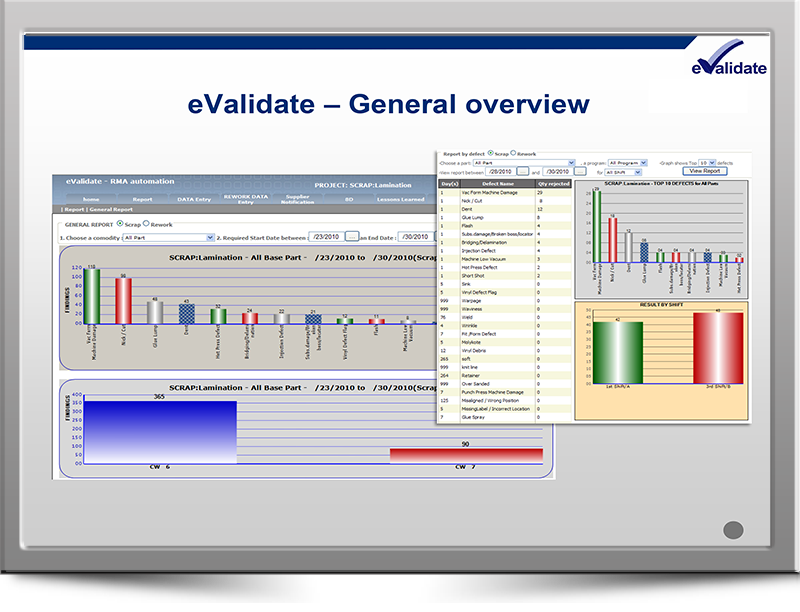Click 'Short Shot' row in defect table
Viewport: 800px width, 612px height.
point(505,275)
